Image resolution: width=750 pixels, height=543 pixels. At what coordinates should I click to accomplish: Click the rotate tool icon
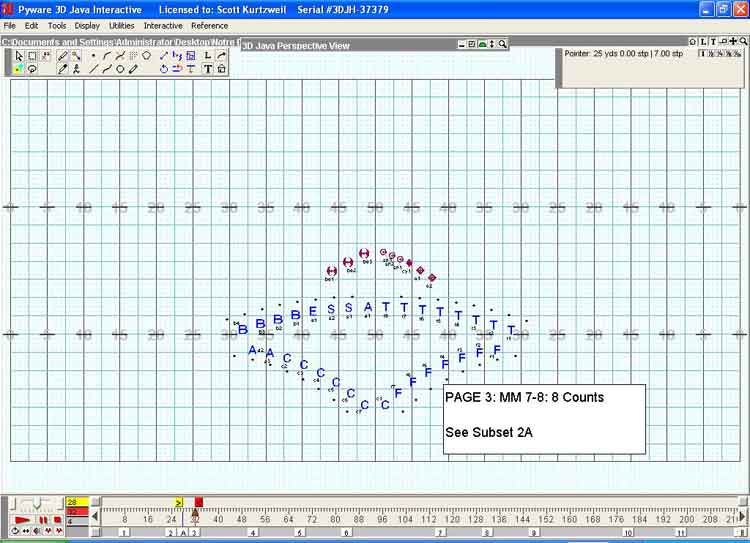(164, 69)
